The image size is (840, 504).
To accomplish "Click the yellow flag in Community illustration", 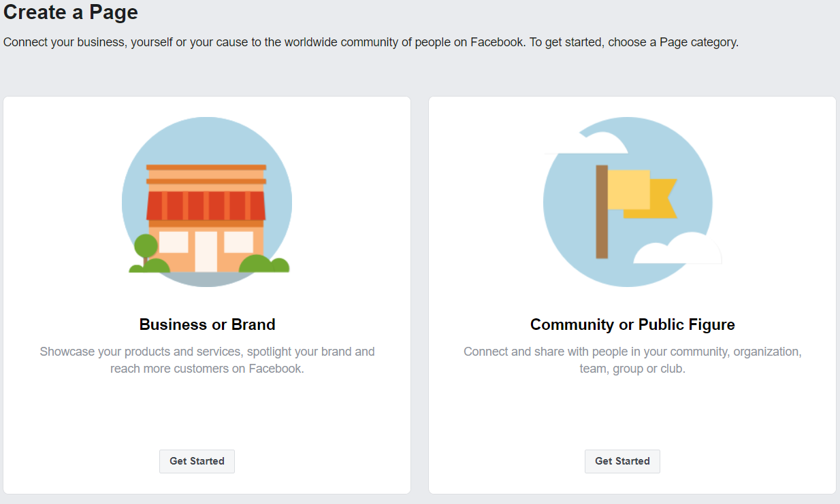I will click(642, 195).
